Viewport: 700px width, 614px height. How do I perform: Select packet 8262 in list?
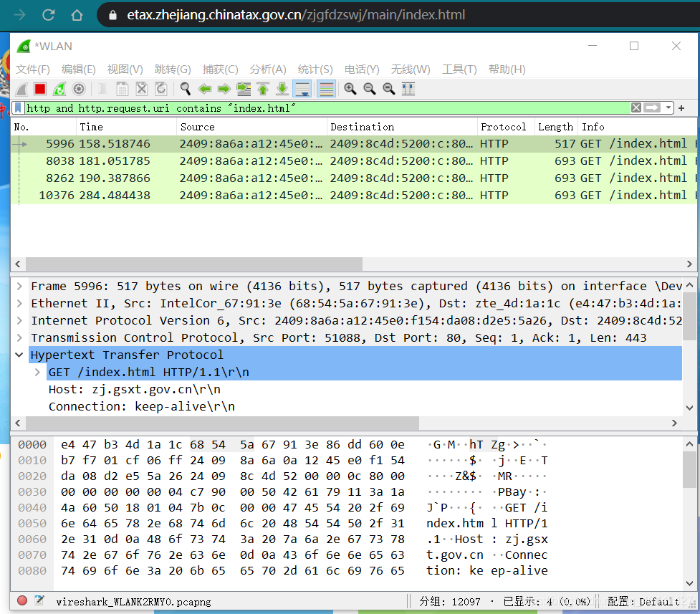pyautogui.click(x=353, y=178)
